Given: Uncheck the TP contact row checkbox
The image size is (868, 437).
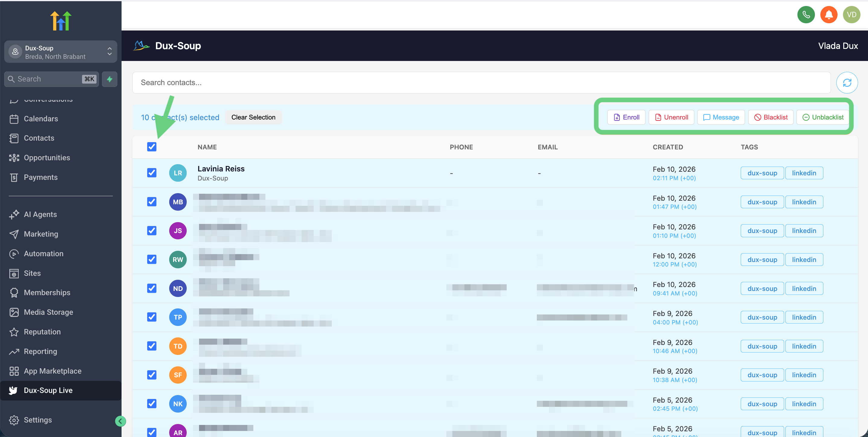Looking at the screenshot, I should click(152, 317).
